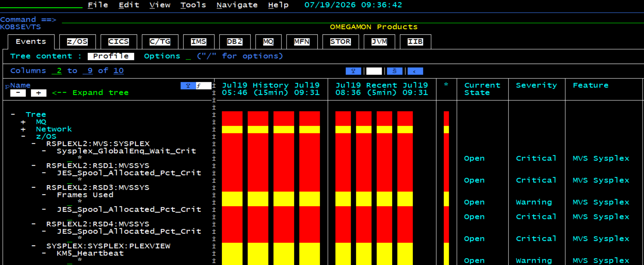Click the total columns value 10
The width and height of the screenshot is (644, 265).
[x=119, y=71]
